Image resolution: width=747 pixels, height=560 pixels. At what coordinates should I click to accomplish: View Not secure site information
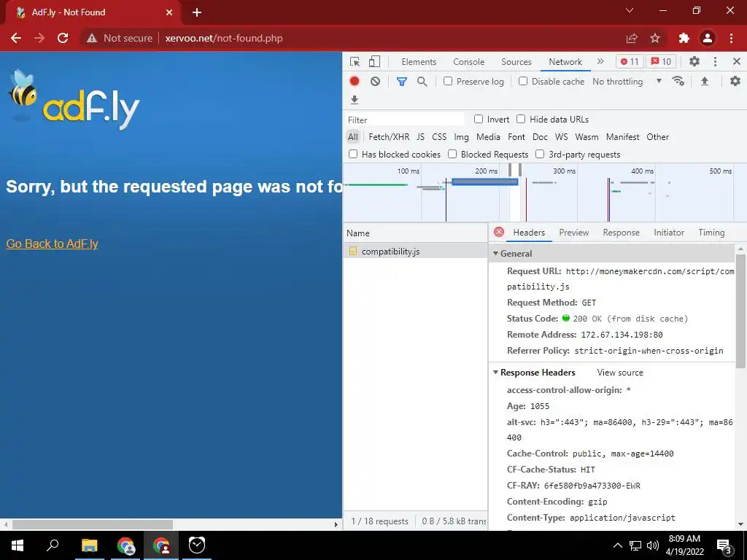pyautogui.click(x=119, y=38)
